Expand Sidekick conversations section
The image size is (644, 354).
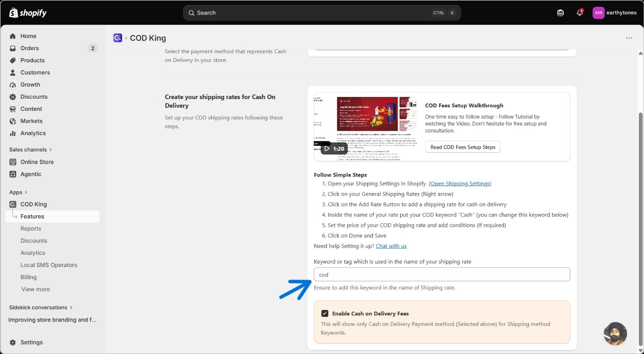41,307
